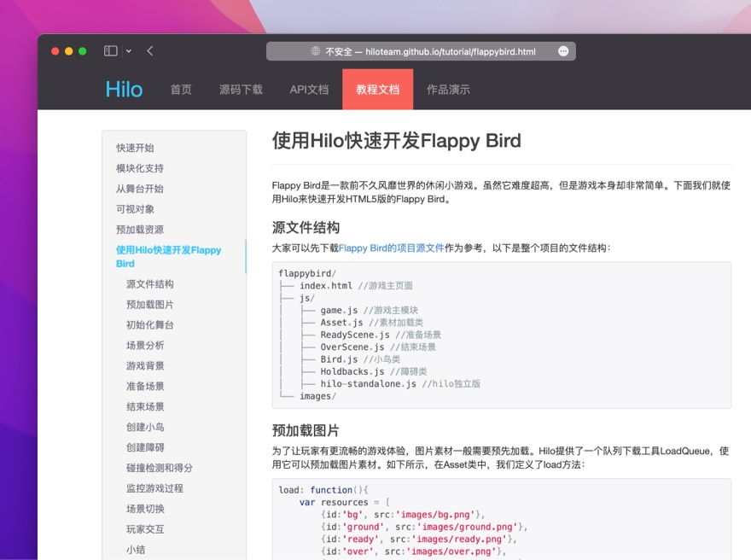The height and width of the screenshot is (560, 751).
Task: Navigate to 预加载资源 in sidebar
Action: pos(140,230)
